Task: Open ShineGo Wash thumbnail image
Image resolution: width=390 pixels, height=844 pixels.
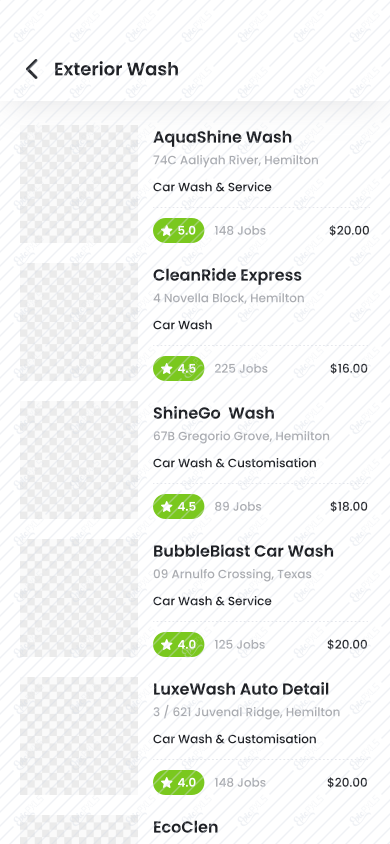Action: coord(79,460)
